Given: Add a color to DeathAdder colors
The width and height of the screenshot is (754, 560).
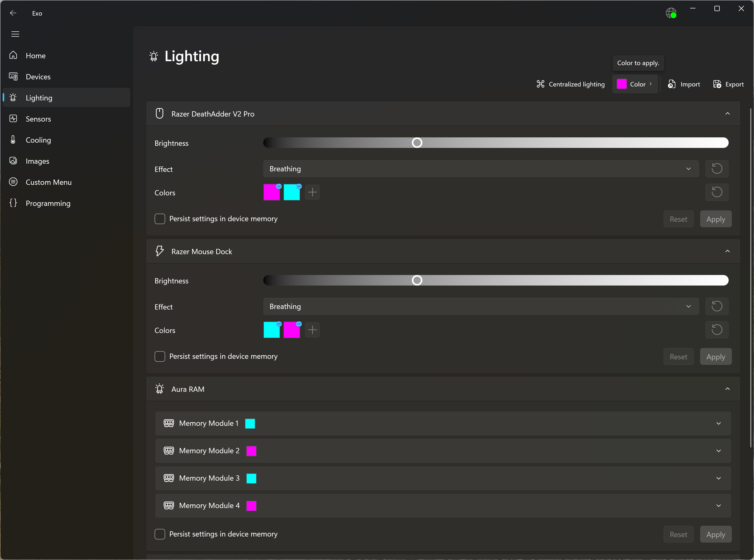Looking at the screenshot, I should pos(312,192).
